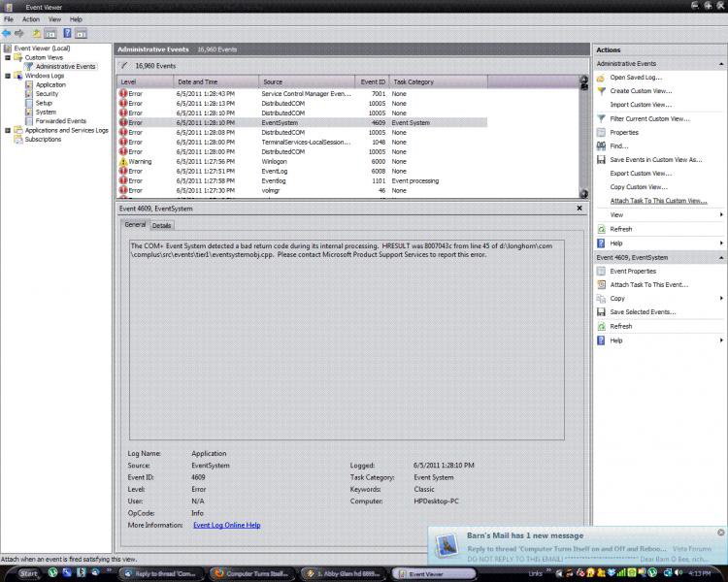Open the File menu
The width and height of the screenshot is (728, 582).
[9, 19]
